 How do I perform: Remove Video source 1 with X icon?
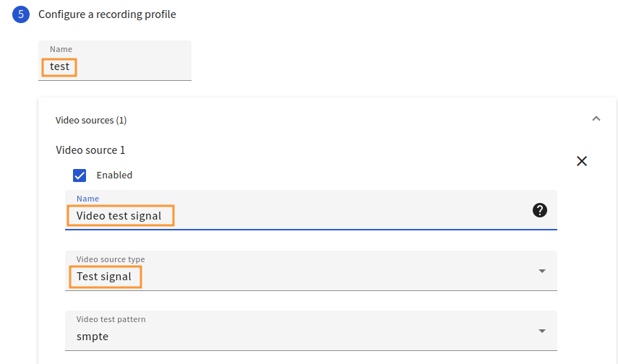(582, 161)
